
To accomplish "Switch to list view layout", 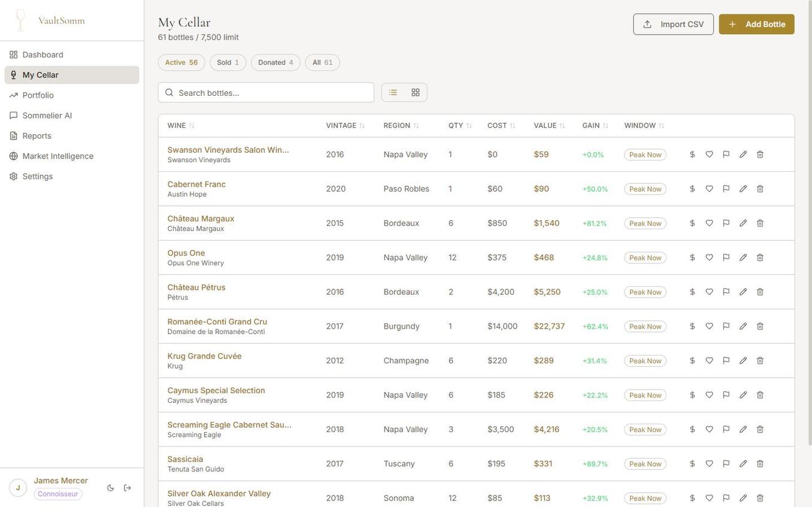I will coord(393,93).
